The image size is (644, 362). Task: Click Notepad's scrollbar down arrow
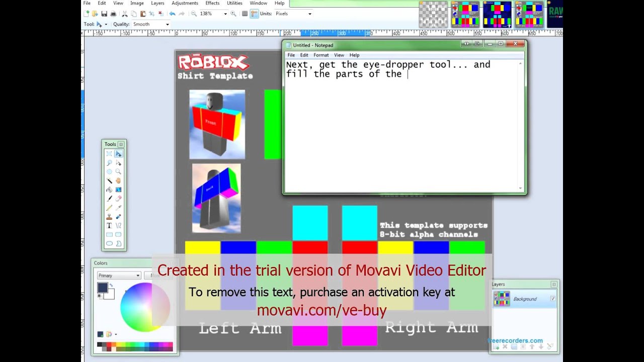(520, 189)
